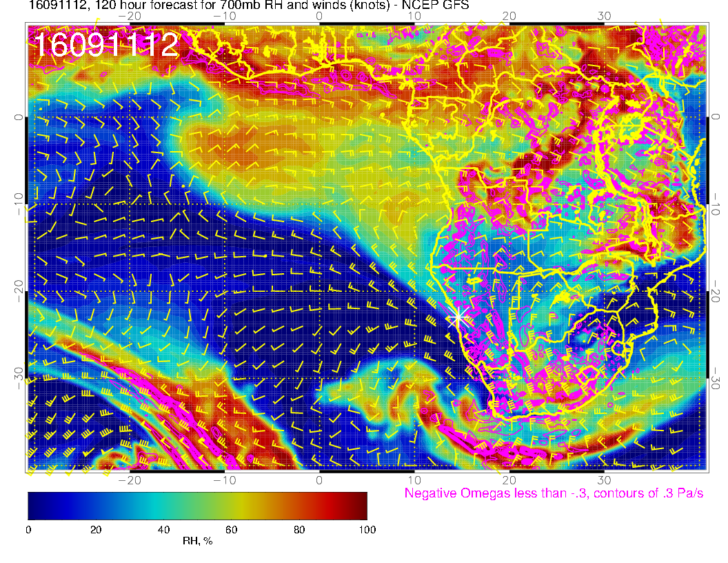
Task: Click right axis latitude label -20
Action: 716,291
